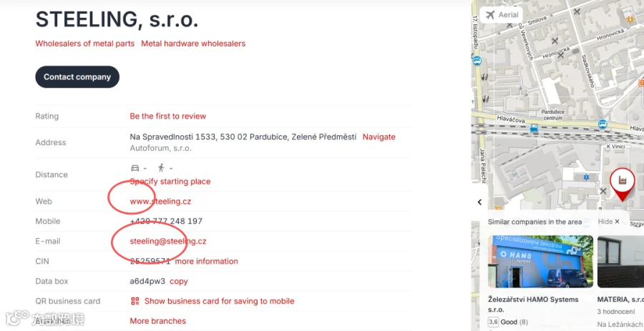Click the data box code a6d4pw3
The height and width of the screenshot is (331, 644).
click(x=147, y=282)
